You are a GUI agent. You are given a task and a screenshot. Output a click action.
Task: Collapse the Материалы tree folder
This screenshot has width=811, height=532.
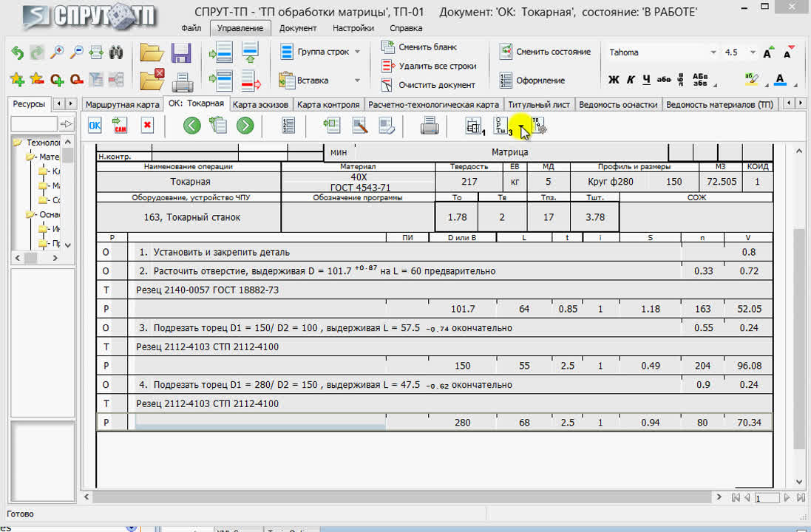[x=32, y=157]
